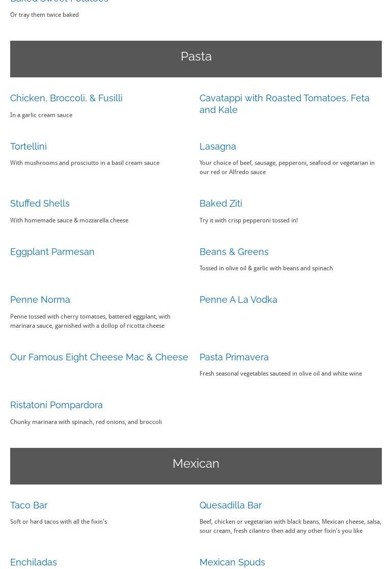Screen dimensions: 392x569
Task: Click the "Or tray them twice baked" description
Action: point(44,15)
